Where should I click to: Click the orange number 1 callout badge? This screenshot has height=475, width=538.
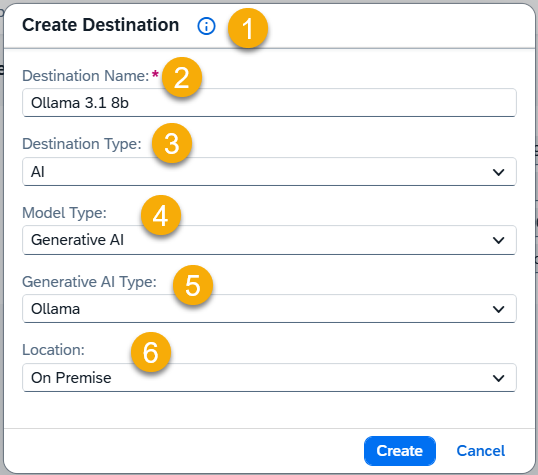[x=248, y=28]
